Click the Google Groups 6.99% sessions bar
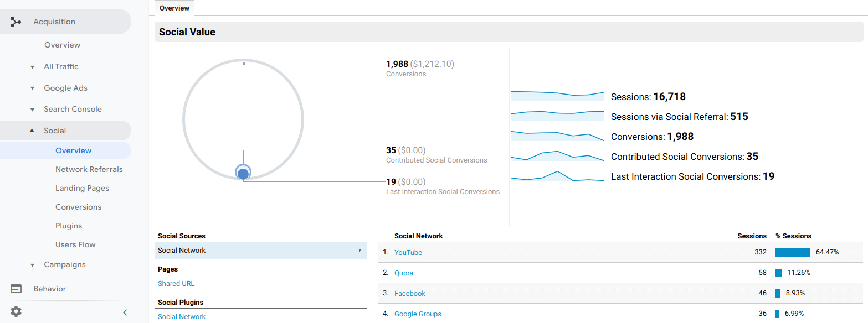Image resolution: width=868 pixels, height=323 pixels. 777,314
